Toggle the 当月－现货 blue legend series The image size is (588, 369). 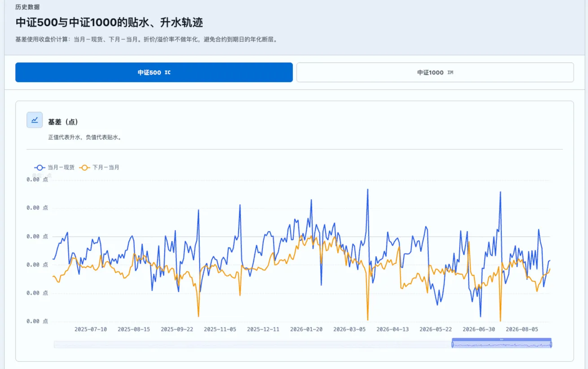point(54,167)
